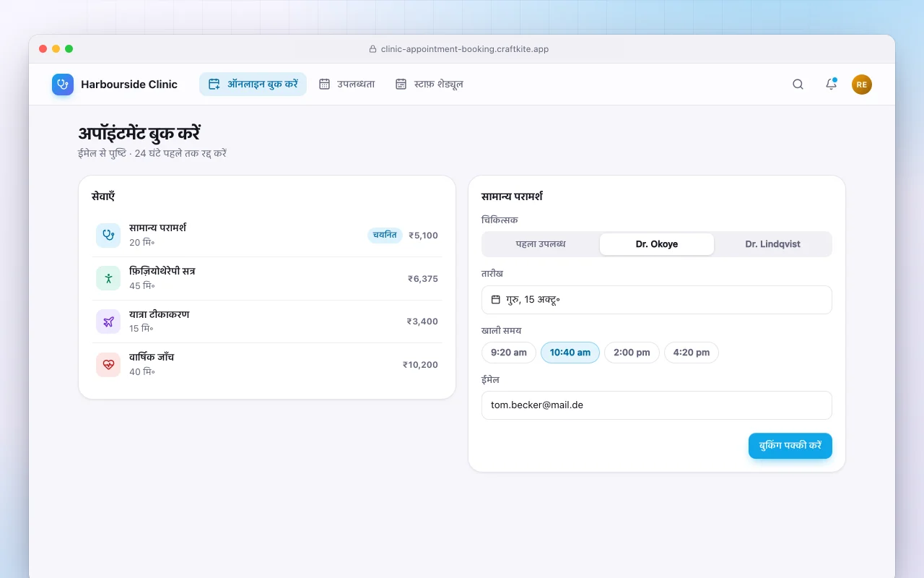This screenshot has height=578, width=924.
Task: Click the stethoscope icon for सामान्य परामर्श
Action: click(x=108, y=235)
